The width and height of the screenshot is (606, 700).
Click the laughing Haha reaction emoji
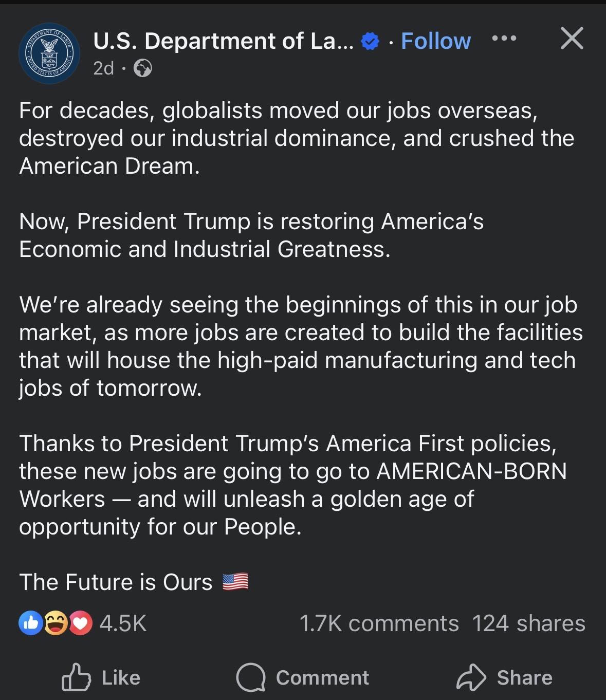(x=55, y=623)
